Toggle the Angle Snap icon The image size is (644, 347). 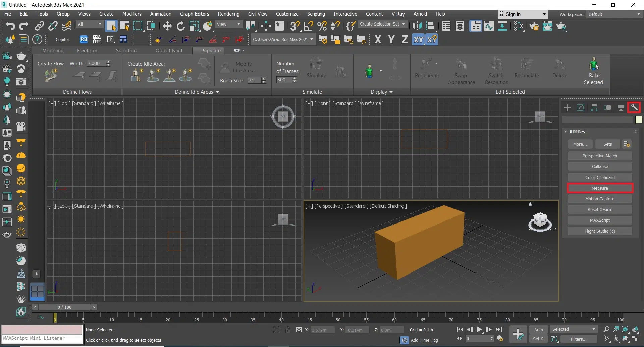coord(308,26)
